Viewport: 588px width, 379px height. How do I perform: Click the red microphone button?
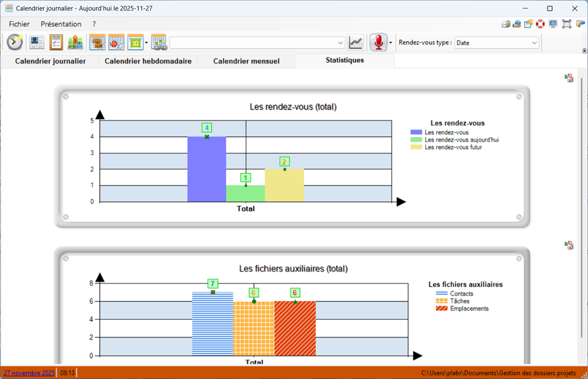pyautogui.click(x=378, y=42)
